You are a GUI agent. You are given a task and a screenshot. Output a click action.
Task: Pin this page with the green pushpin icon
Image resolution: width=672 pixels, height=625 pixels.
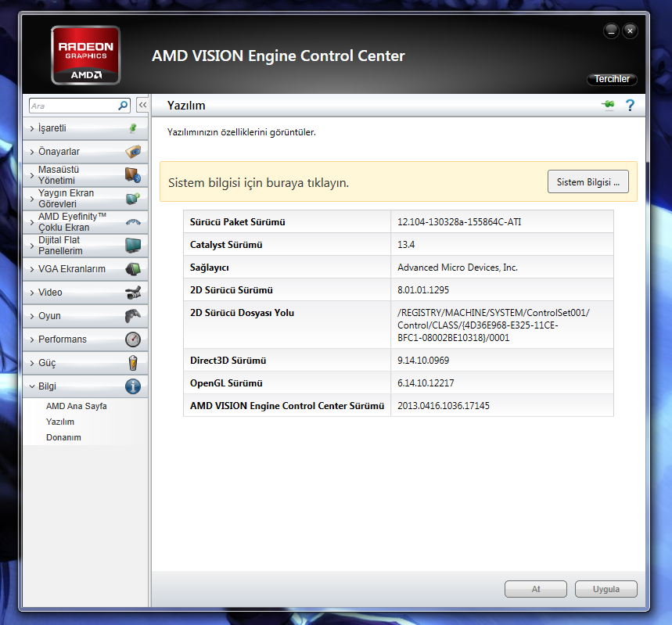[x=608, y=105]
